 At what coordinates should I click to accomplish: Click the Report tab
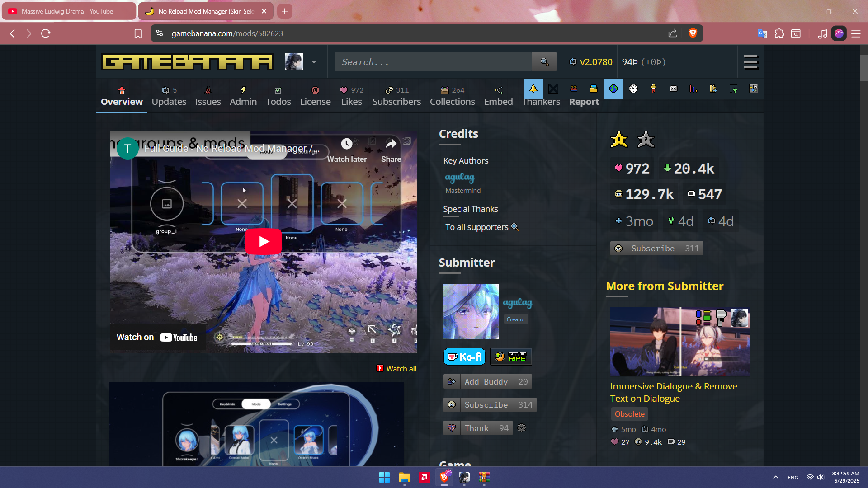click(x=584, y=102)
